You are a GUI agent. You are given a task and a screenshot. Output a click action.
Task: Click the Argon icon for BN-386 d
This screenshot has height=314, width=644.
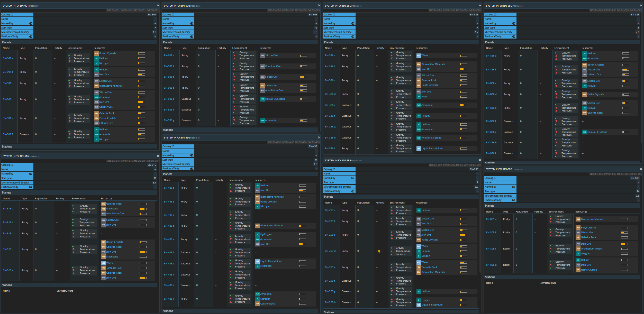[419, 97]
